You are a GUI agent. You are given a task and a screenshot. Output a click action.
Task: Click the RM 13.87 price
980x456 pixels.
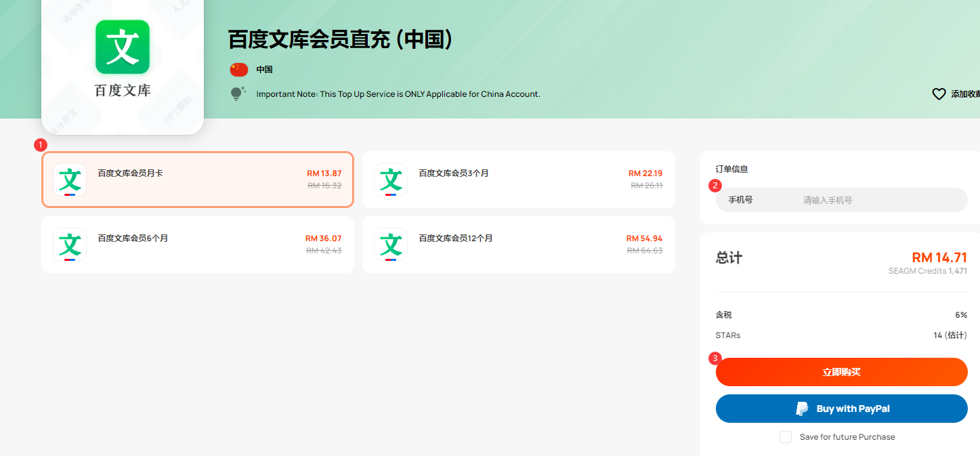[x=324, y=173]
